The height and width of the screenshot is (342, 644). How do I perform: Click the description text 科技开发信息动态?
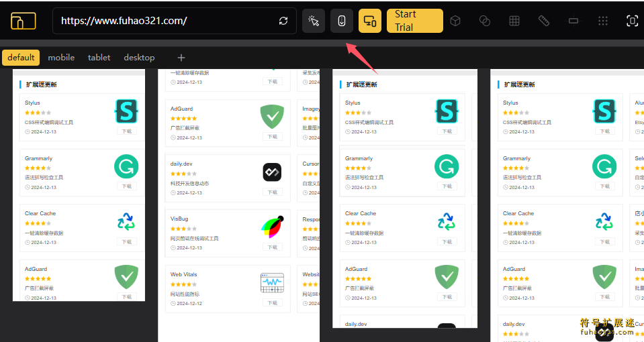(190, 183)
